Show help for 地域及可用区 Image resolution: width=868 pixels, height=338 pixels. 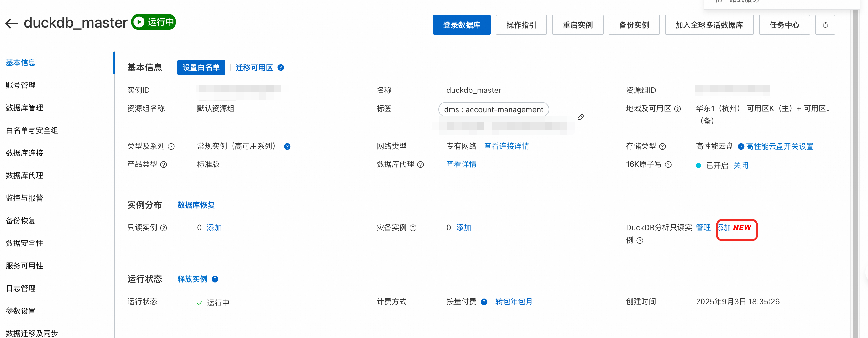click(677, 109)
